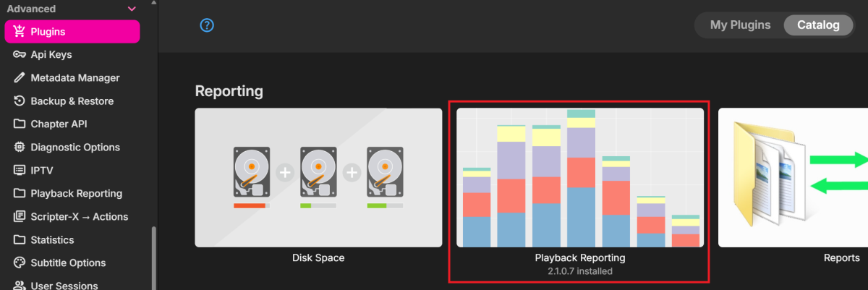Screen dimensions: 868x290
Task: Click the Scripter-X Actions script icon
Action: [20, 217]
